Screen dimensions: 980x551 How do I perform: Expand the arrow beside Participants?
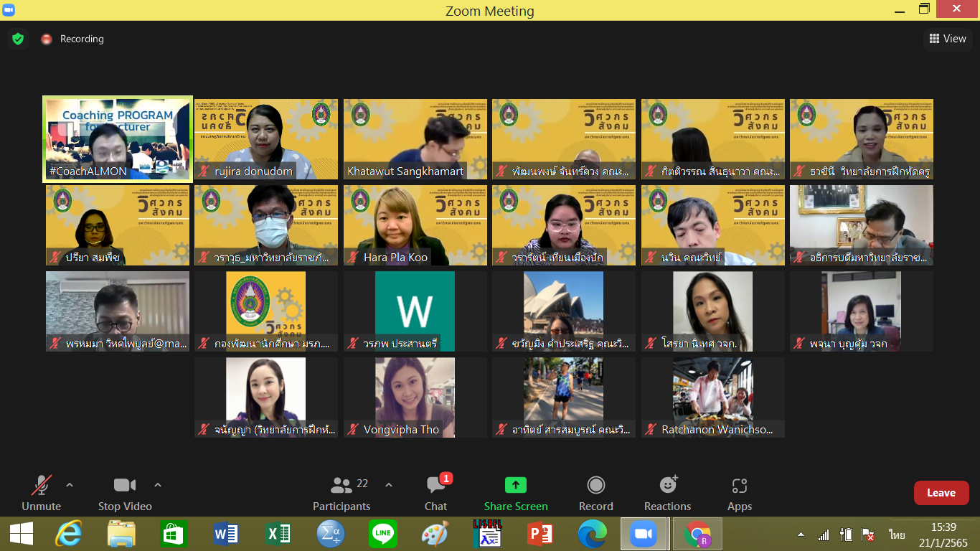coord(389,485)
